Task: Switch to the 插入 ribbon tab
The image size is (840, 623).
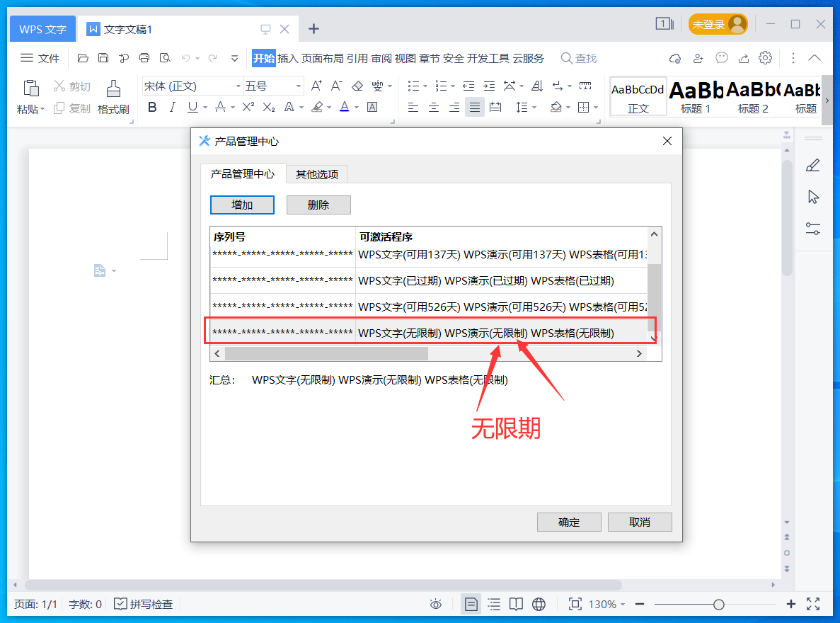Action: pyautogui.click(x=288, y=58)
